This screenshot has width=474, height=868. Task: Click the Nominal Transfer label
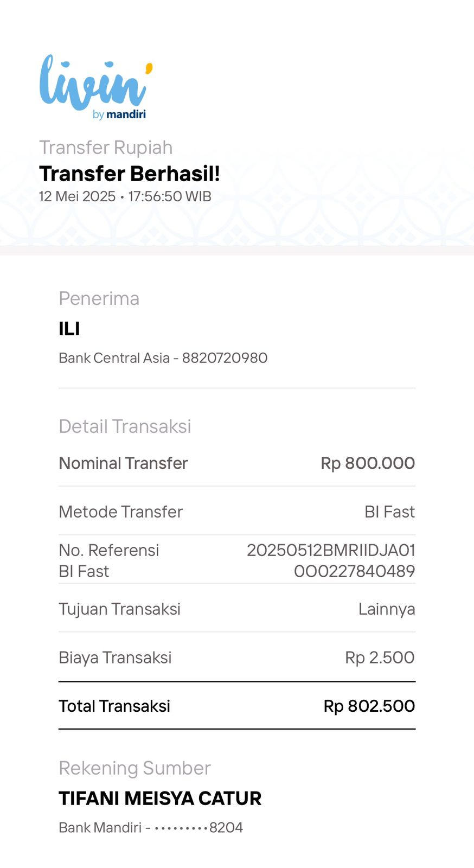coord(123,463)
